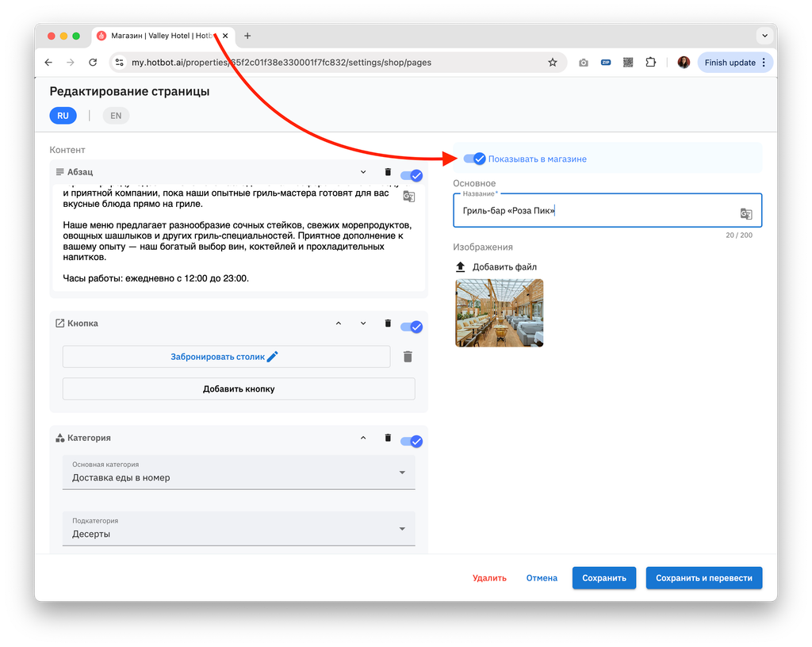Delete the Кнопка block
Viewport: 812px width, 647px height.
pos(388,323)
